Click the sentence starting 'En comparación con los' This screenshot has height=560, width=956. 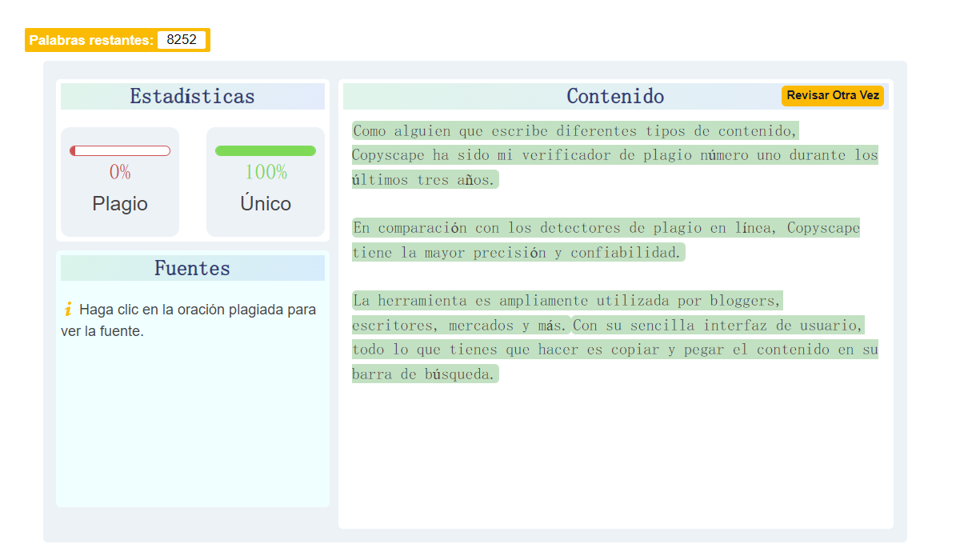point(606,240)
